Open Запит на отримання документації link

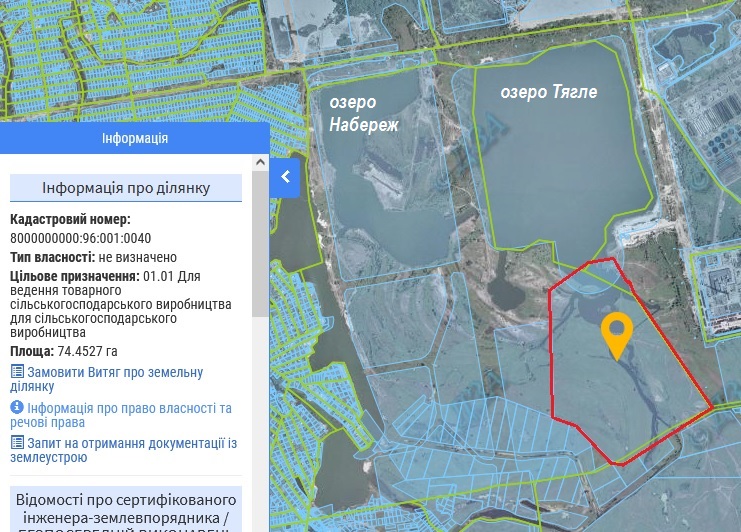coord(125,450)
